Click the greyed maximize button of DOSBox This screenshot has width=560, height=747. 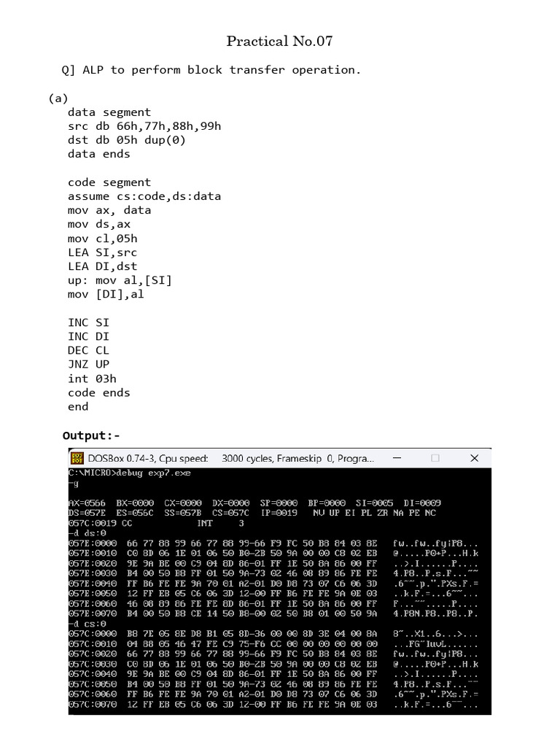(435, 458)
